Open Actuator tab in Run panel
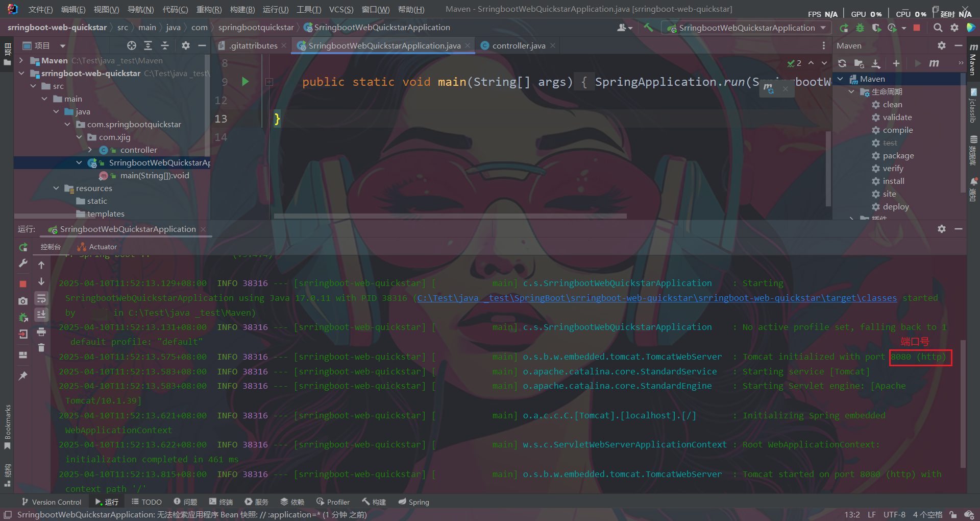Image resolution: width=980 pixels, height=521 pixels. [x=97, y=247]
